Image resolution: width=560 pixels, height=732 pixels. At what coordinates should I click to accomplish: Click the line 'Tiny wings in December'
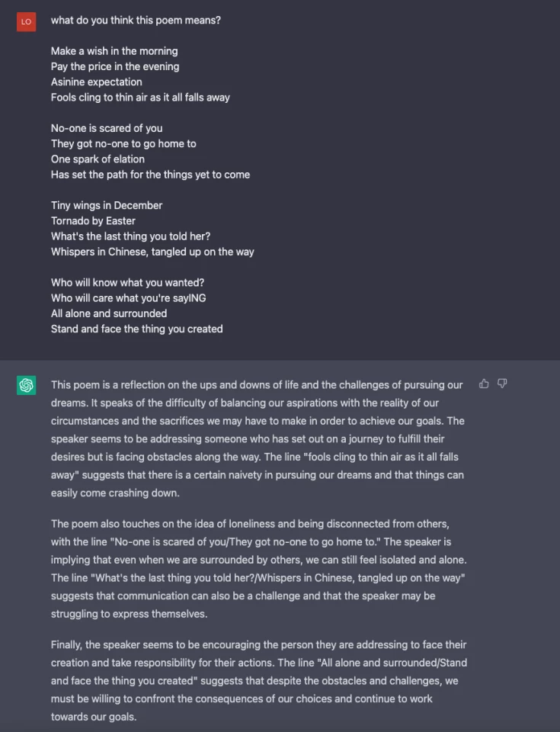[x=107, y=205]
